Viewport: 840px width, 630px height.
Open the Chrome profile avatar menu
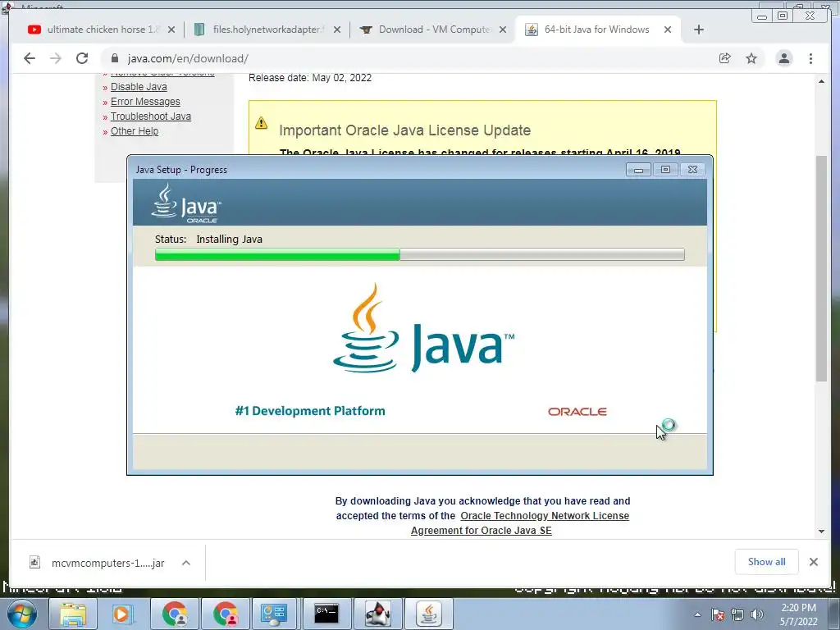[784, 58]
